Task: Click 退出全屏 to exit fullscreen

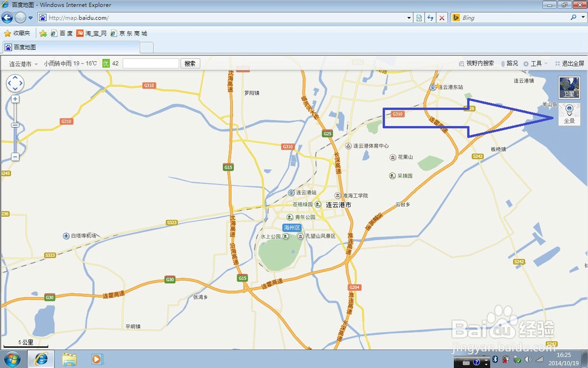Action: point(570,64)
